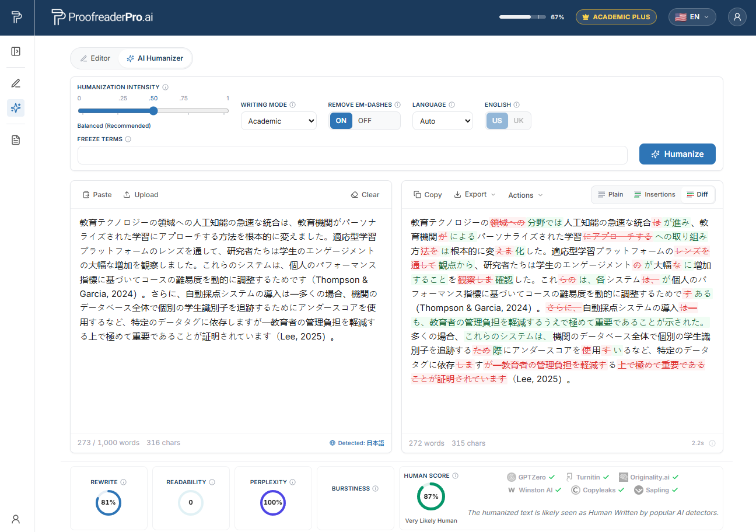Screen dimensions: 756x532
Task: Click the info icon beside English label
Action: (x=517, y=105)
